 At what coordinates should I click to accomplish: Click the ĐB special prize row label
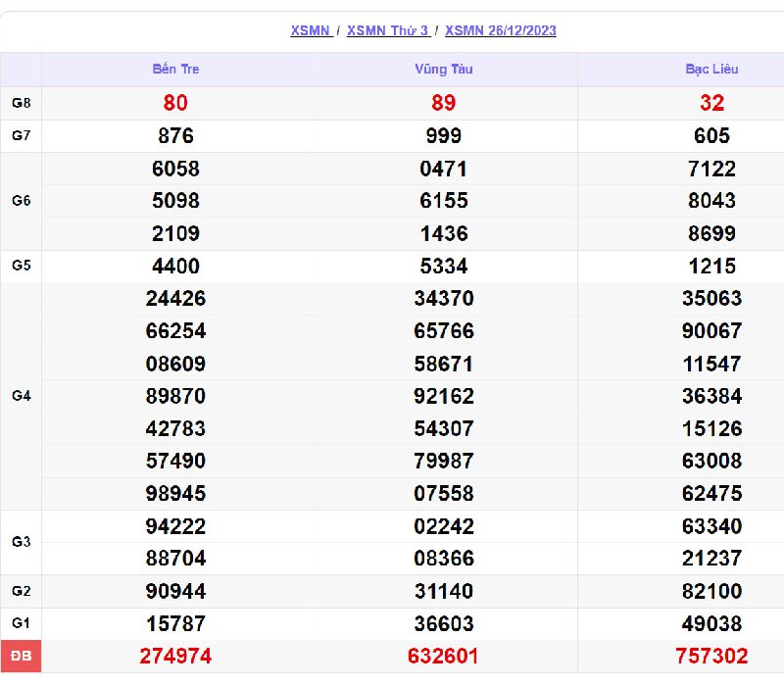pos(21,656)
